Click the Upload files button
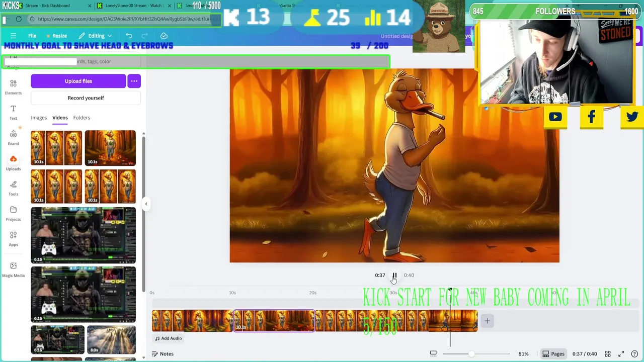Image resolution: width=644 pixels, height=362 pixels. [x=78, y=81]
